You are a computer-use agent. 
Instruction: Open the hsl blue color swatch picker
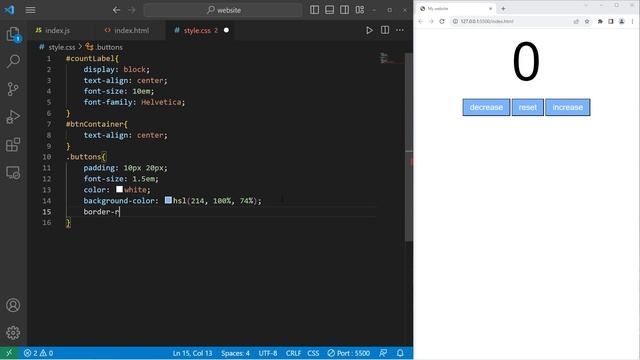coord(168,200)
